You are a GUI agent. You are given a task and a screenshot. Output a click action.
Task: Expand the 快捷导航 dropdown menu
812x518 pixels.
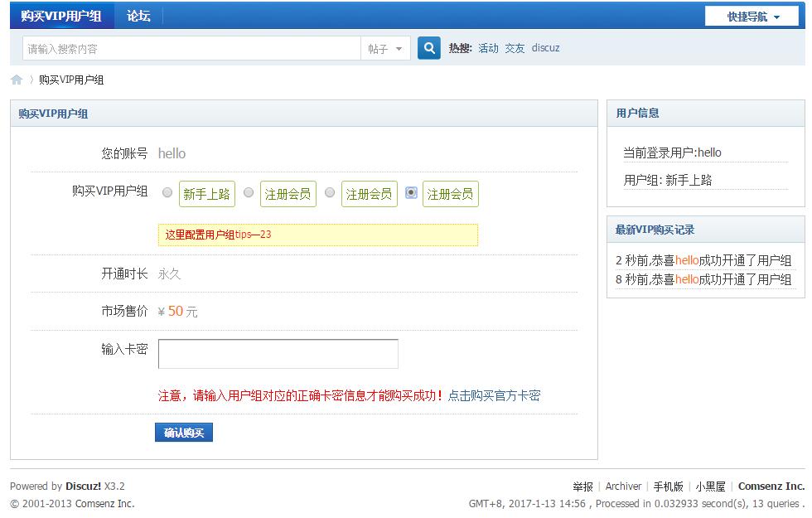coord(752,17)
